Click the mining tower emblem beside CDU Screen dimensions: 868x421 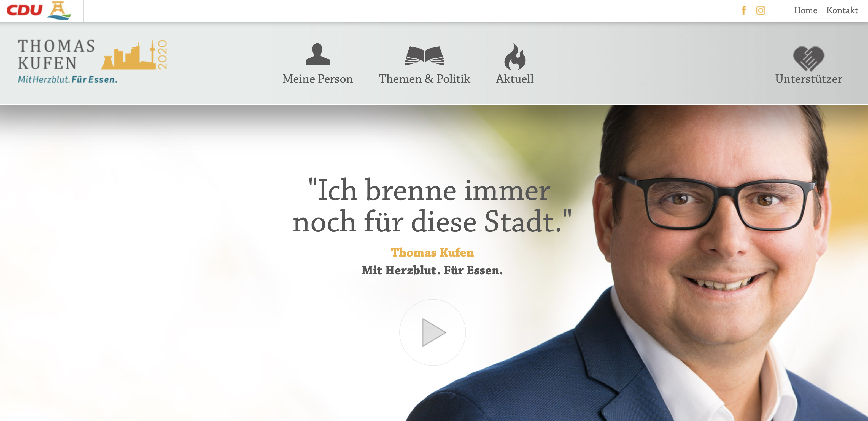[59, 10]
